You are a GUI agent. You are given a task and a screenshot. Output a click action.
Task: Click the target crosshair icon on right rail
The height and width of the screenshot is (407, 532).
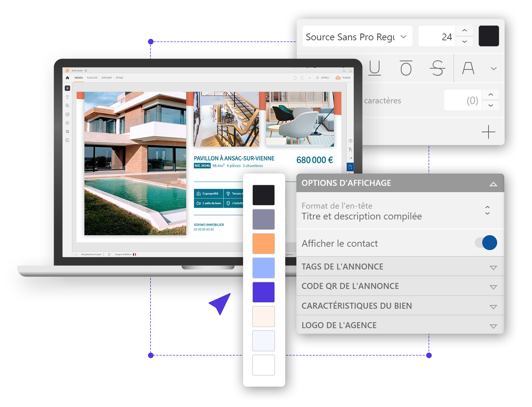click(x=350, y=141)
